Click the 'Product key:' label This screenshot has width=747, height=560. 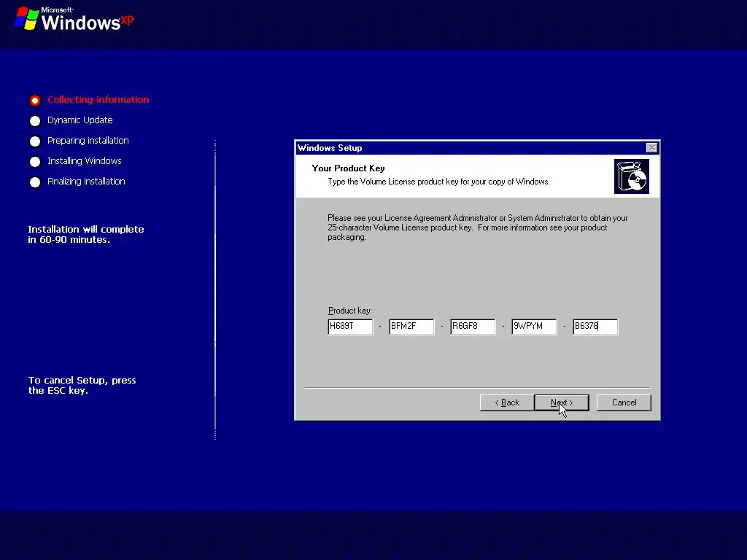coord(350,311)
